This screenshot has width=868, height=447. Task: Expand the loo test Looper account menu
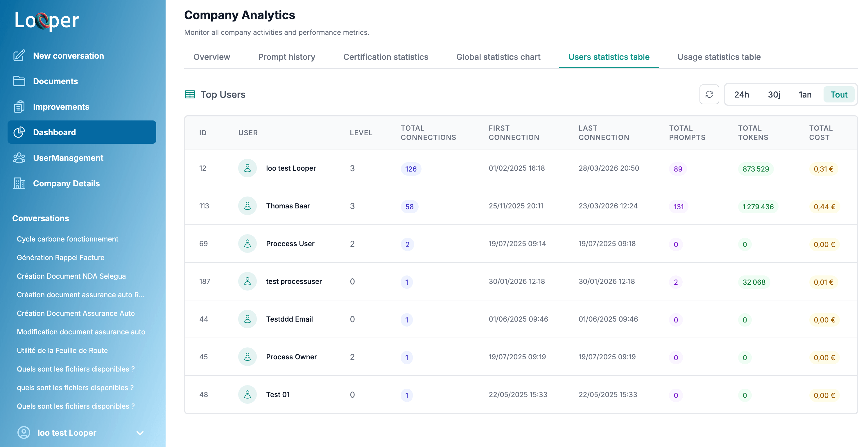tap(140, 433)
